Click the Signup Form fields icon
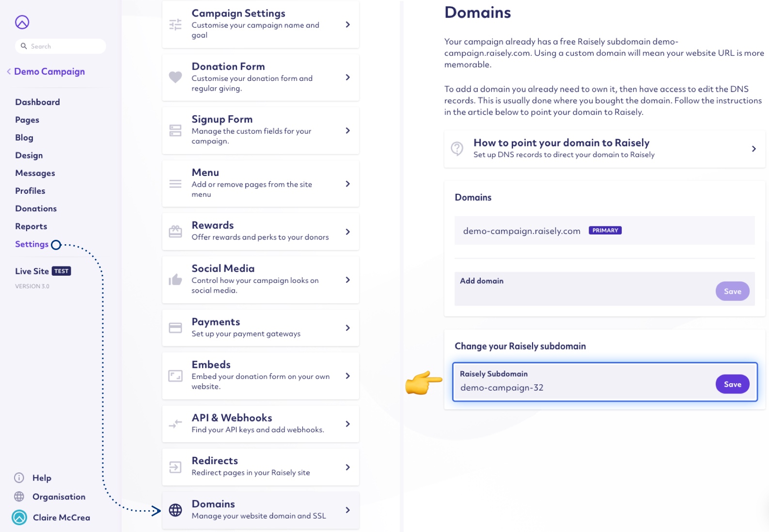 point(175,130)
